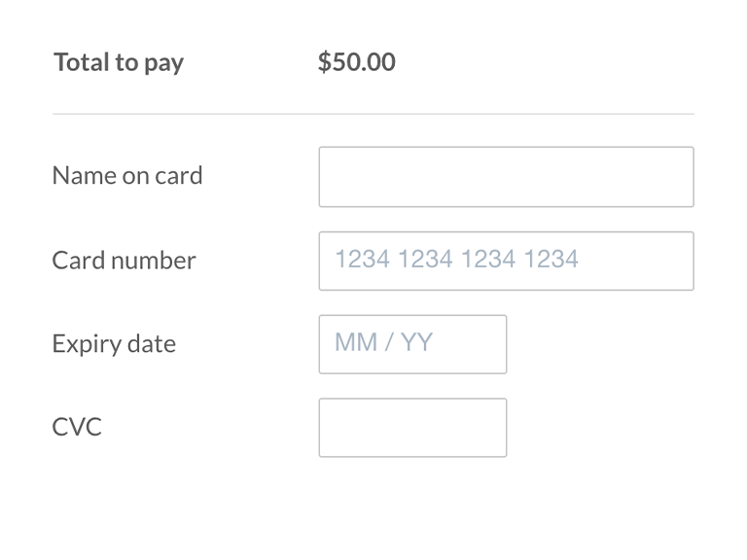Image resolution: width=747 pixels, height=560 pixels.
Task: Click the word "pay" in the total heading
Action: click(164, 64)
